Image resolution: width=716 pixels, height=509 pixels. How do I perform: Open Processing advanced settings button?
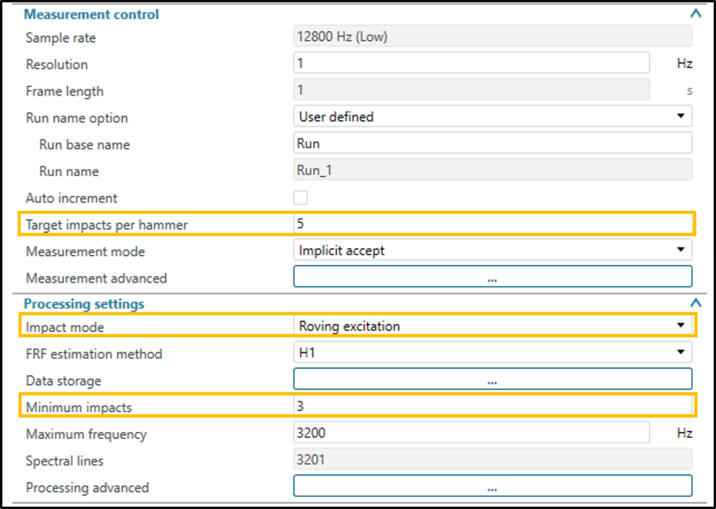point(492,487)
